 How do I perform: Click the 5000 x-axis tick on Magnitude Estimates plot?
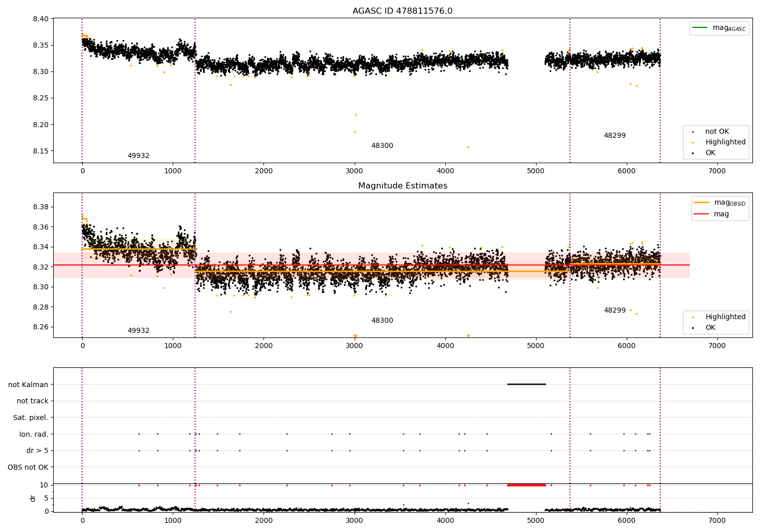pyautogui.click(x=536, y=346)
